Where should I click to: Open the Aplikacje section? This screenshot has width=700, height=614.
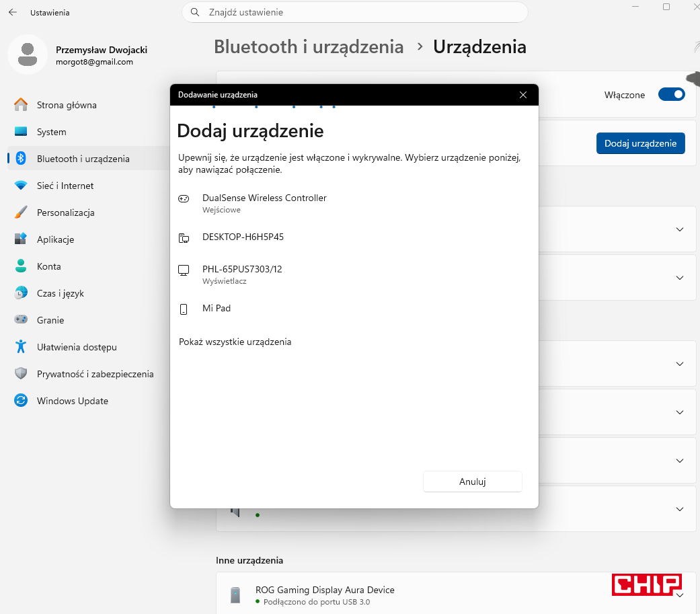[x=88, y=239]
